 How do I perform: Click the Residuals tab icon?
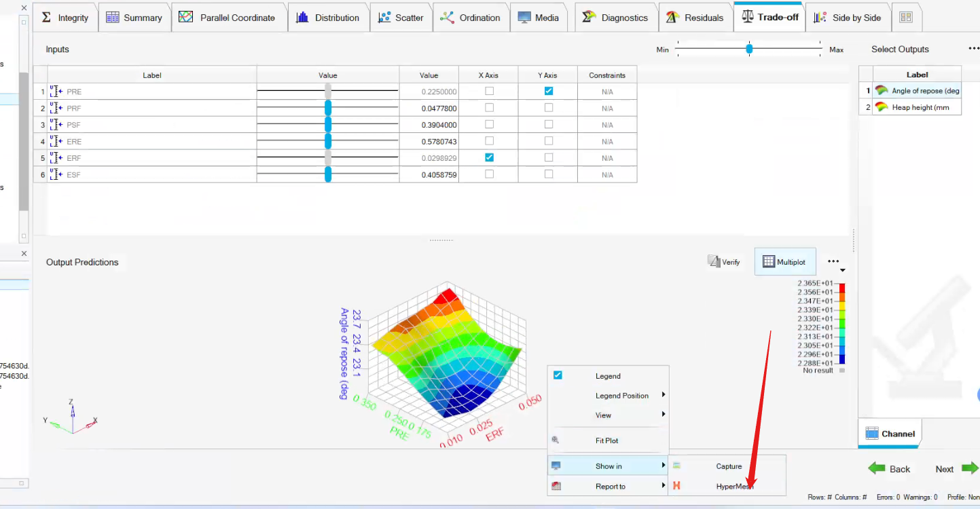(x=672, y=18)
